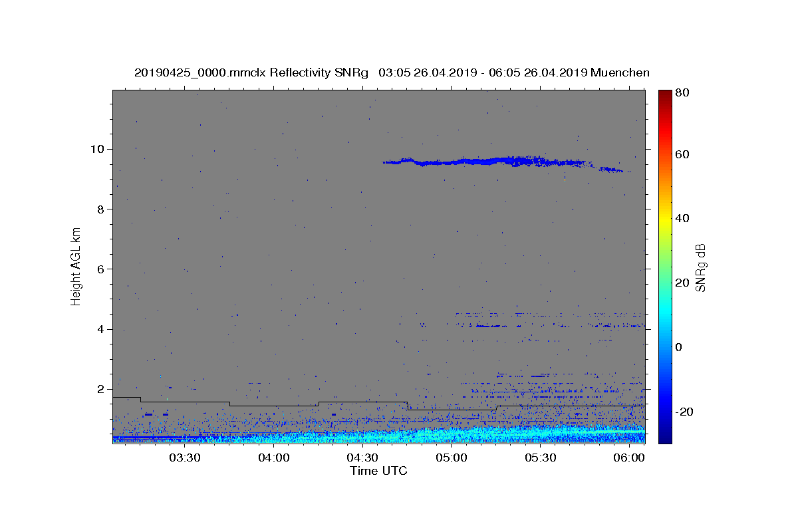Click the 05:00 time tick label
The image size is (798, 532).
coord(451,458)
